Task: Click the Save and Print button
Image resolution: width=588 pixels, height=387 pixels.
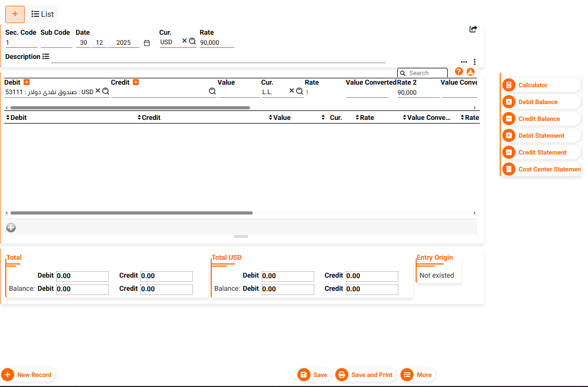Action: [x=365, y=375]
